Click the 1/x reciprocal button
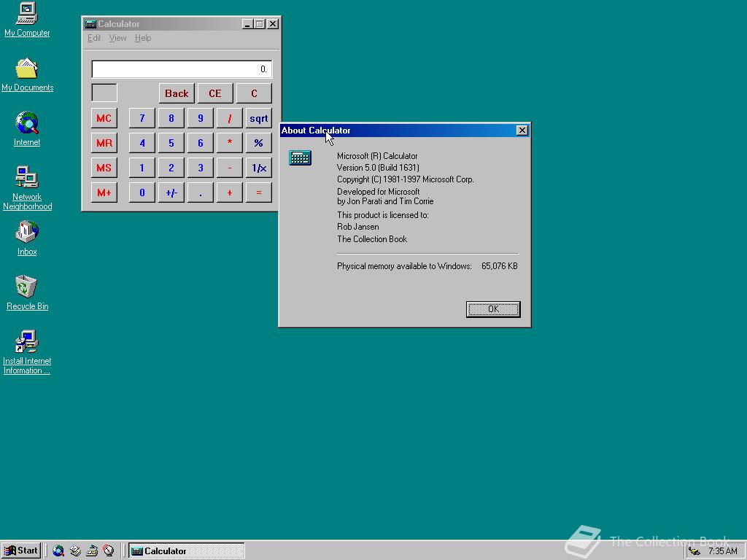This screenshot has width=747, height=560. (259, 168)
